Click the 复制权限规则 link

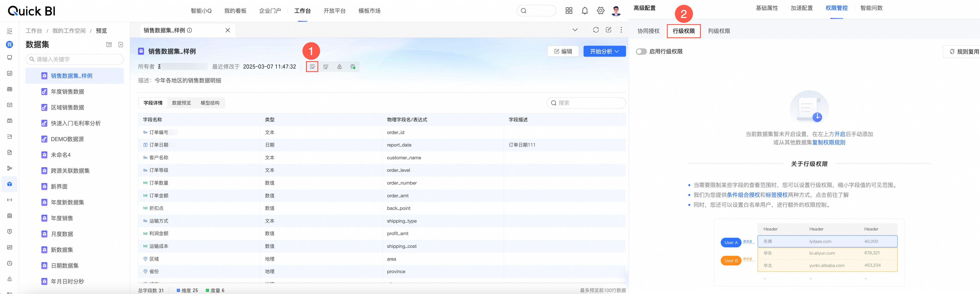tap(829, 142)
